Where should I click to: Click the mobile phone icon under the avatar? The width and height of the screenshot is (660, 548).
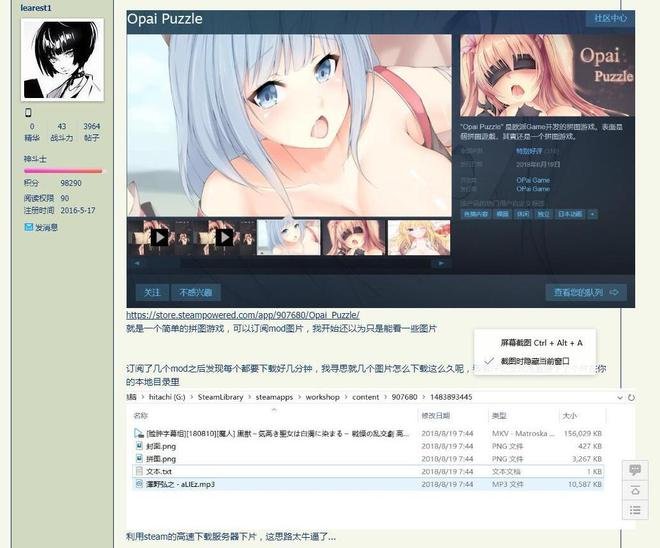click(28, 113)
